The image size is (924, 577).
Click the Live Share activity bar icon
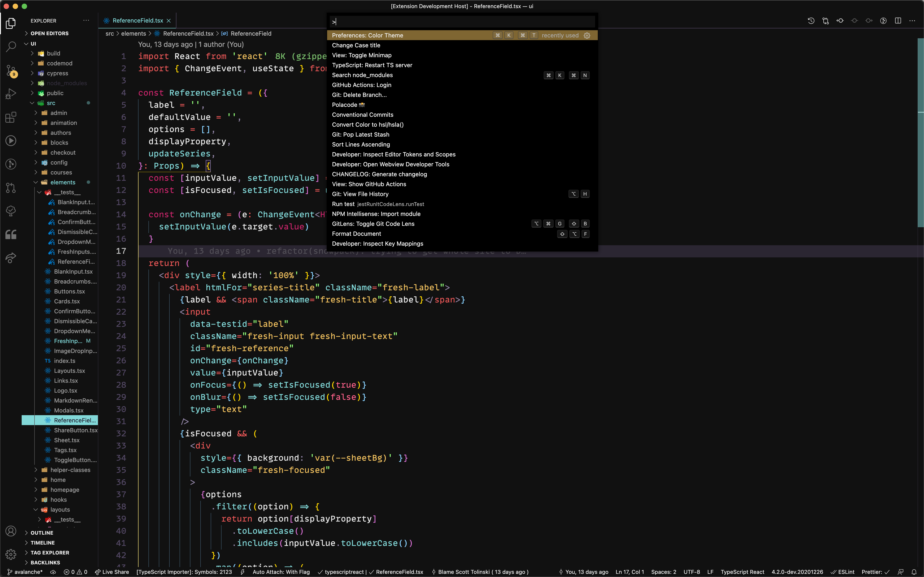click(x=11, y=258)
